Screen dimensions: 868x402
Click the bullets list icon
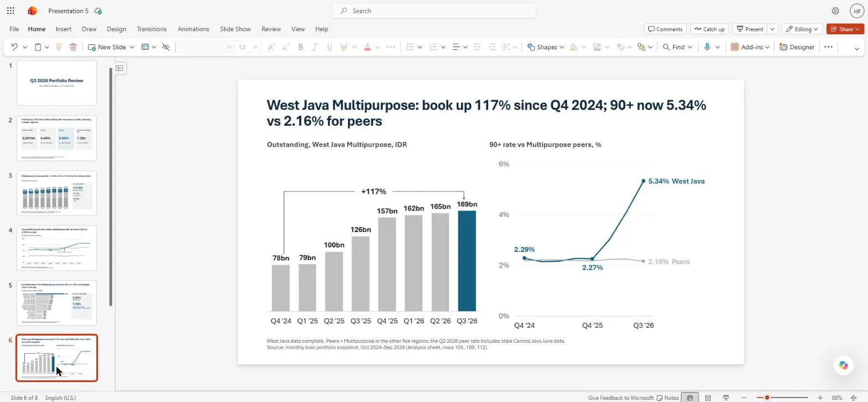pyautogui.click(x=410, y=47)
